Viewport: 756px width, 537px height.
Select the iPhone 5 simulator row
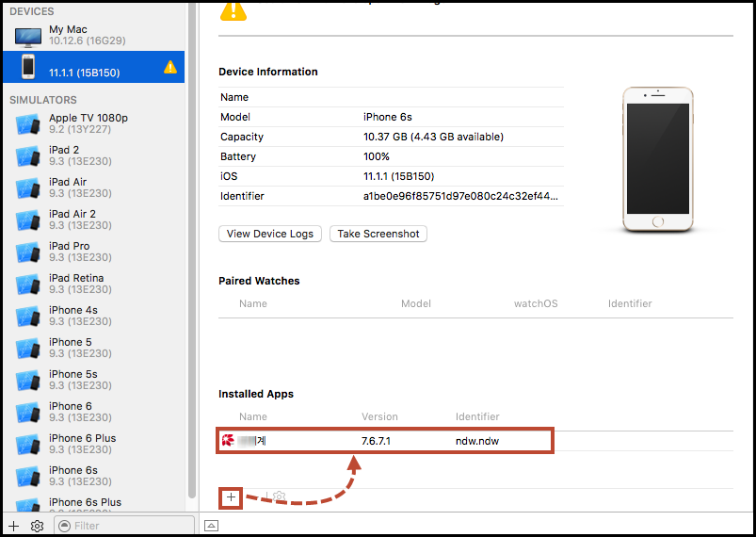93,348
